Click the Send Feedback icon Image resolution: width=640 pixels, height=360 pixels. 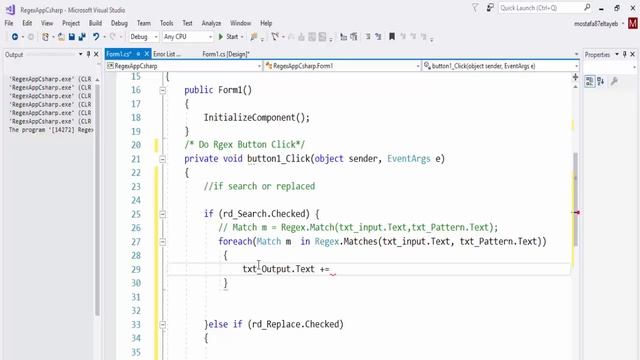coord(490,8)
